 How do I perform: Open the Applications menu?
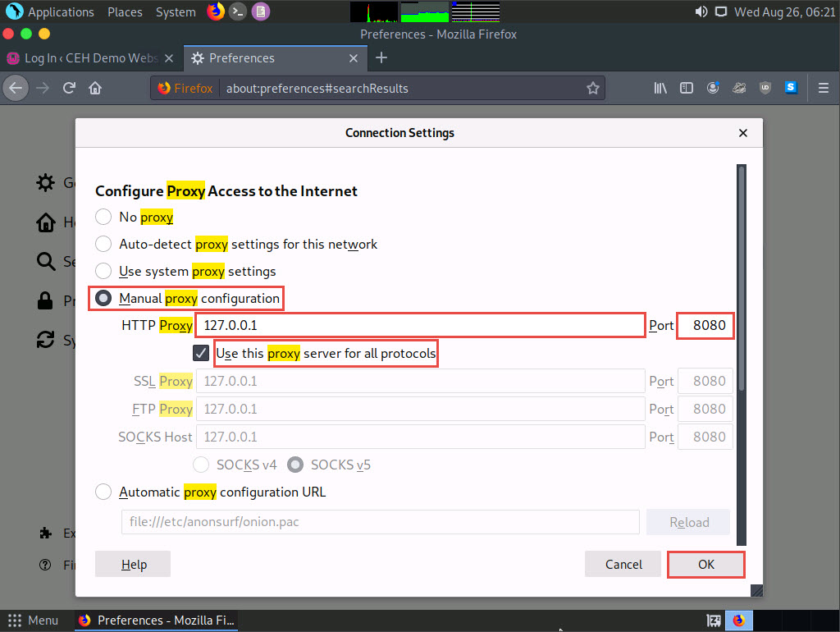pyautogui.click(x=51, y=12)
